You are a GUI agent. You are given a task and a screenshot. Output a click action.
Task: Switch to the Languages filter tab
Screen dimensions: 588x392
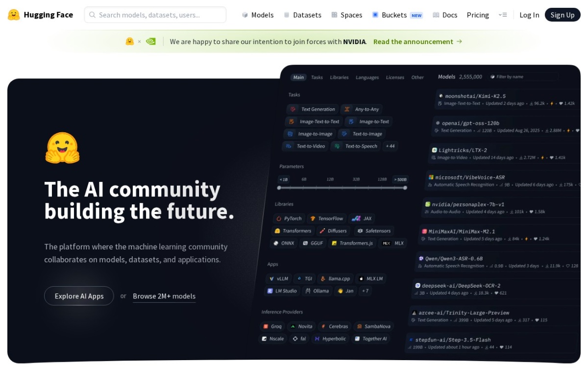pyautogui.click(x=367, y=77)
